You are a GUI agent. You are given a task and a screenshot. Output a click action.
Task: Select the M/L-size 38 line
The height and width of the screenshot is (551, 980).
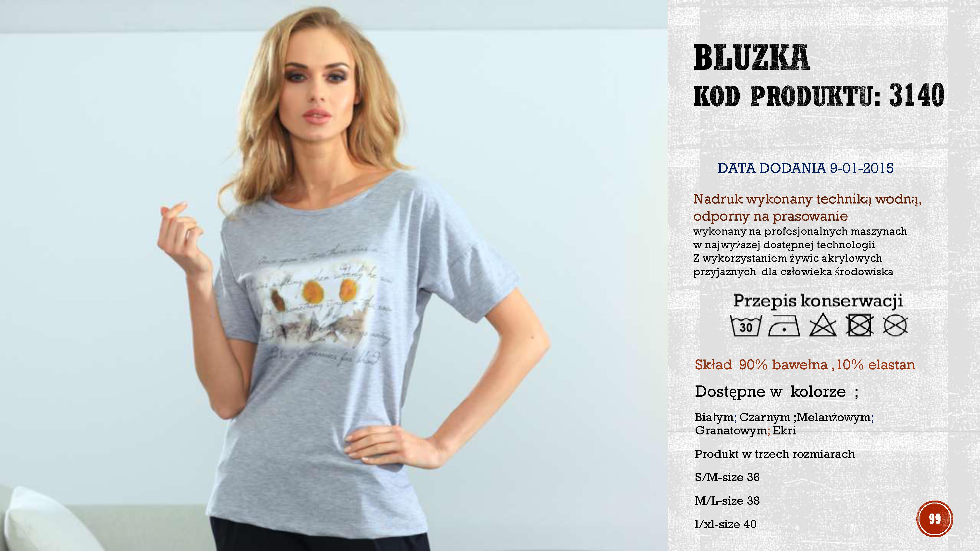click(727, 501)
